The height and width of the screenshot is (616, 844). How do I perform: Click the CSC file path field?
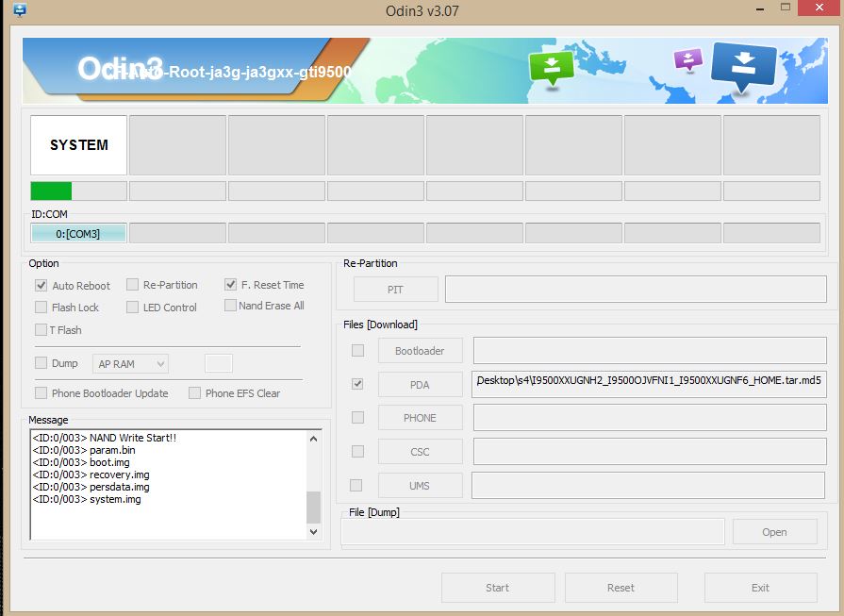tap(650, 451)
